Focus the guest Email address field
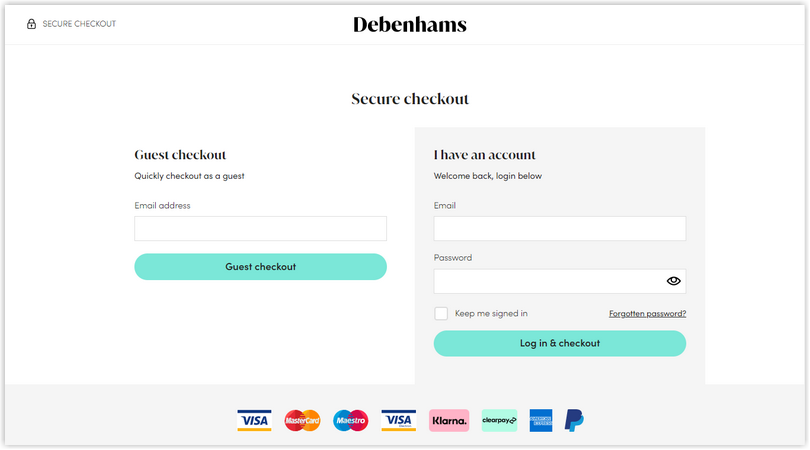This screenshot has width=810, height=450. point(260,228)
